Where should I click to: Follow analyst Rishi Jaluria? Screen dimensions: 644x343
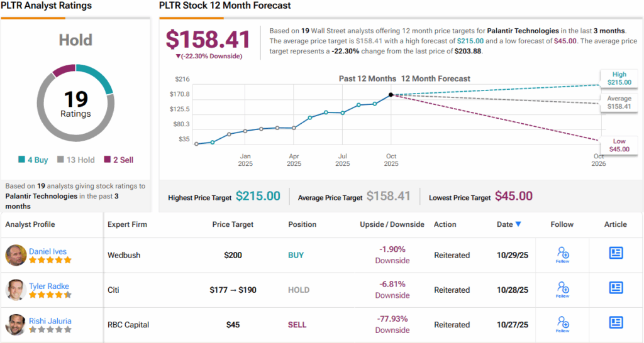[563, 324]
